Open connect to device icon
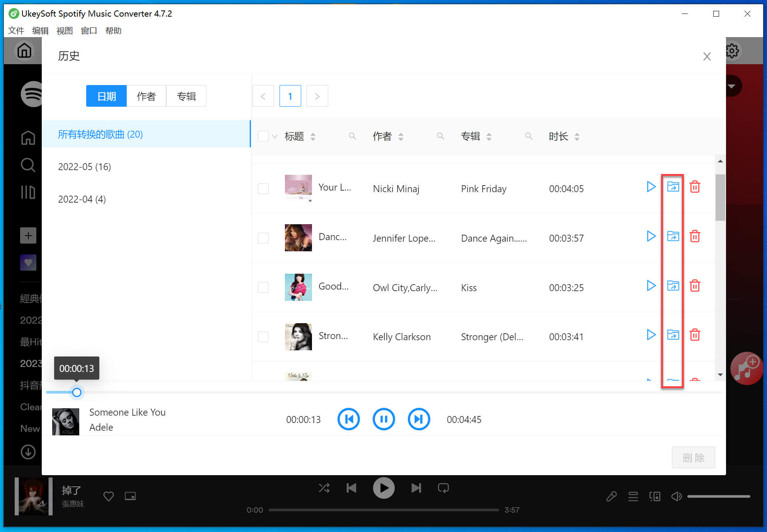 (x=655, y=496)
